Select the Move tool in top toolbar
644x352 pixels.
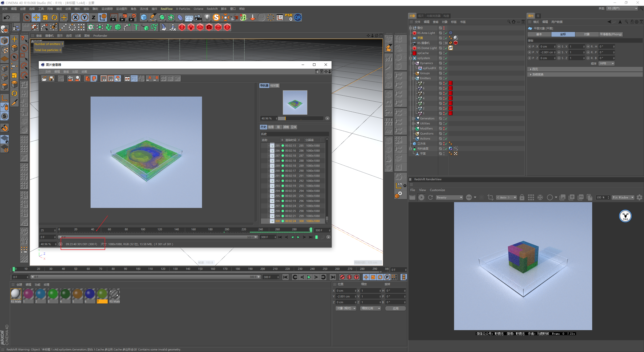(x=36, y=17)
